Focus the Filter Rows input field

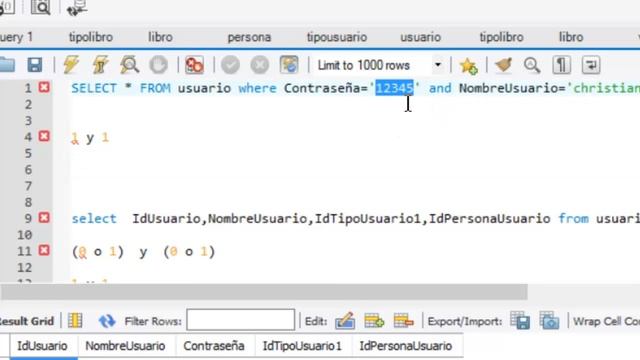tap(240, 320)
